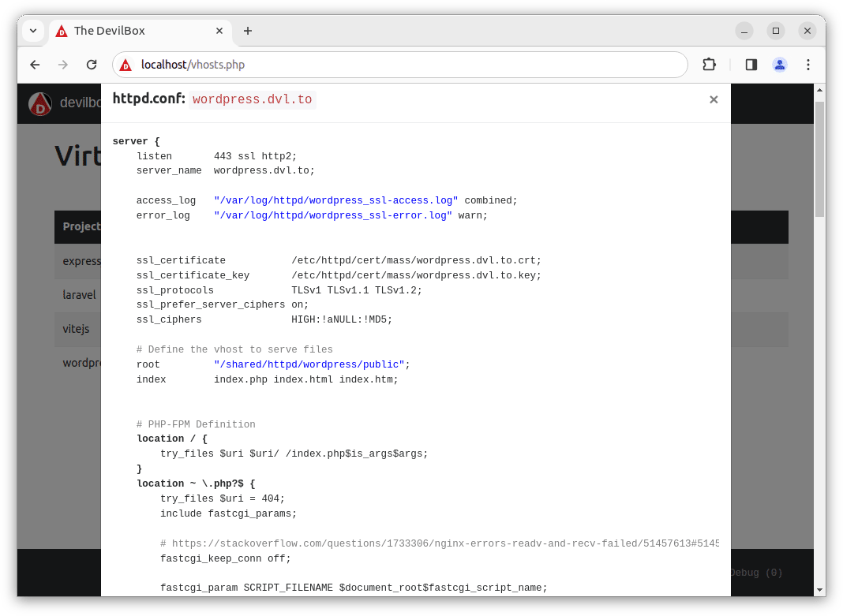
Task: Open the wordpress_ssl-access.log link
Action: [x=335, y=200]
